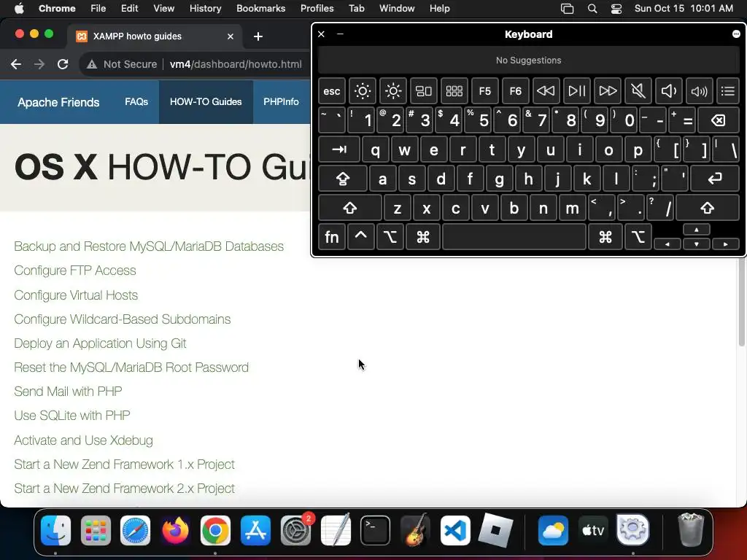Tap the up arrow key
The image size is (747, 560).
[x=697, y=230]
